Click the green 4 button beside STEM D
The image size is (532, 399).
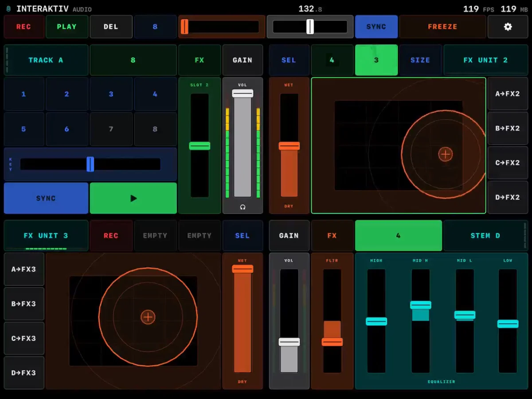point(399,235)
